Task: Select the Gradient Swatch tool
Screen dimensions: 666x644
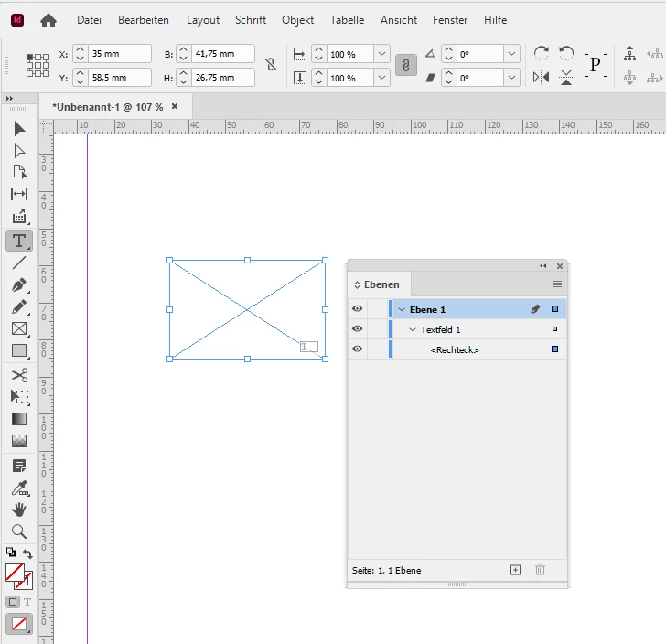Action: click(x=19, y=419)
